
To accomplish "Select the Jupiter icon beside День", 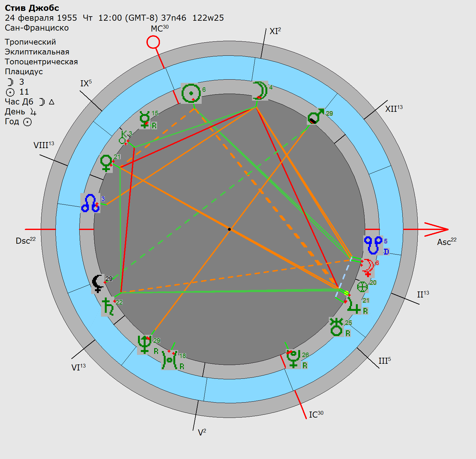I will 33,112.
